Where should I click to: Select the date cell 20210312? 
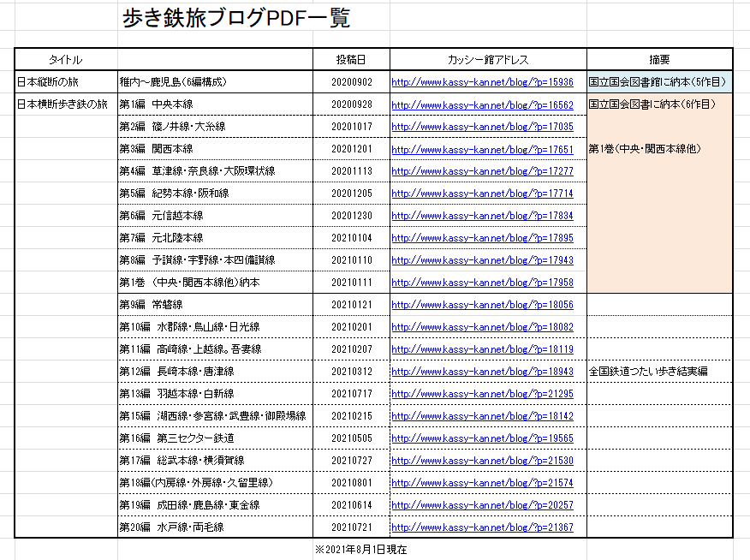351,372
